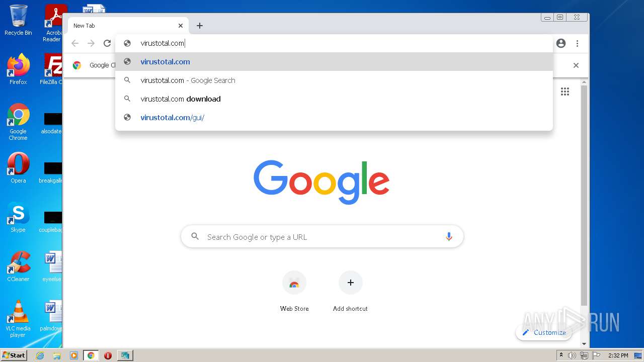Start voice search with the microphone icon

point(449,237)
